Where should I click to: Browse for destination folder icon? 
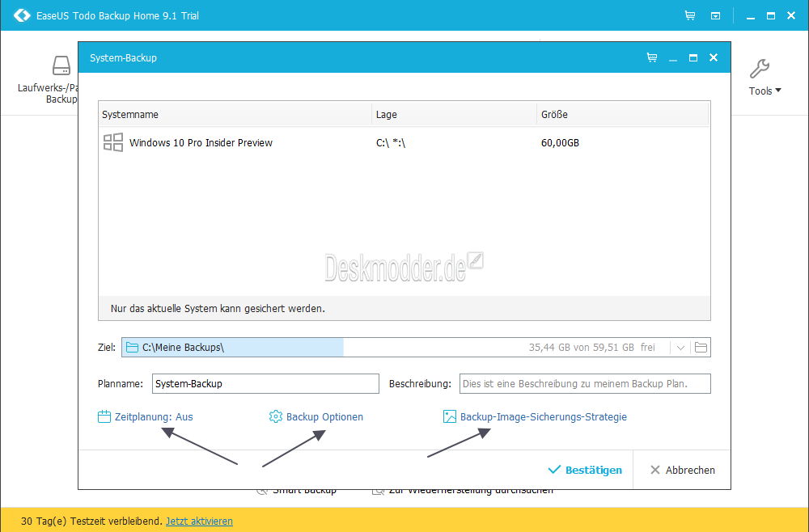click(701, 348)
